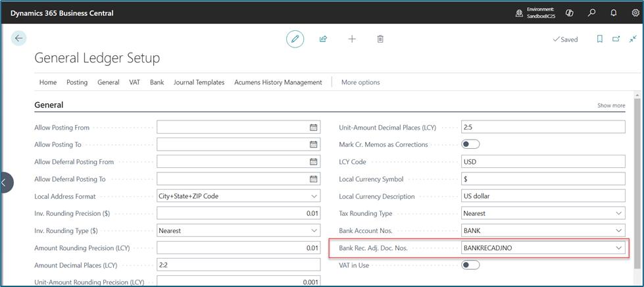Click the LCY Code field
This screenshot has height=287, width=644.
[543, 161]
